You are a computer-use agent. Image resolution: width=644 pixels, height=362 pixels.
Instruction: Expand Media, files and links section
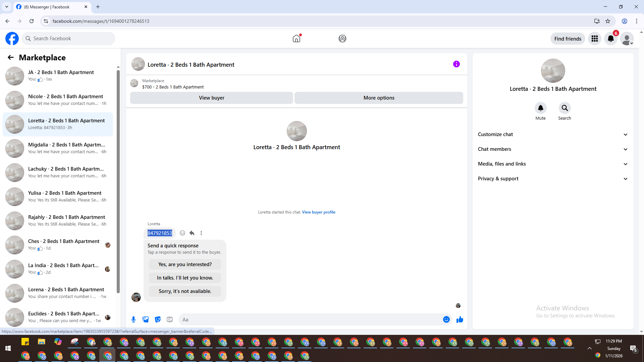coord(553,164)
